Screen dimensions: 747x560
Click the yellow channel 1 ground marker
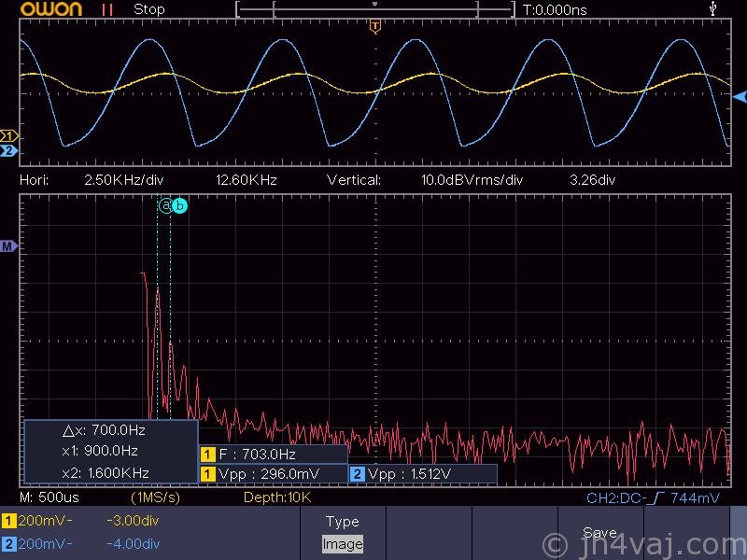[8, 136]
